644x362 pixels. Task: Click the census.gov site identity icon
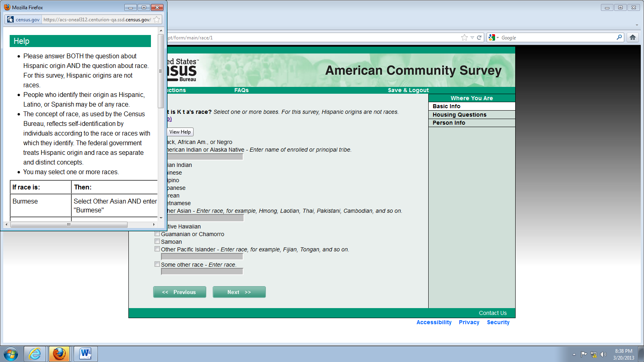[10, 19]
